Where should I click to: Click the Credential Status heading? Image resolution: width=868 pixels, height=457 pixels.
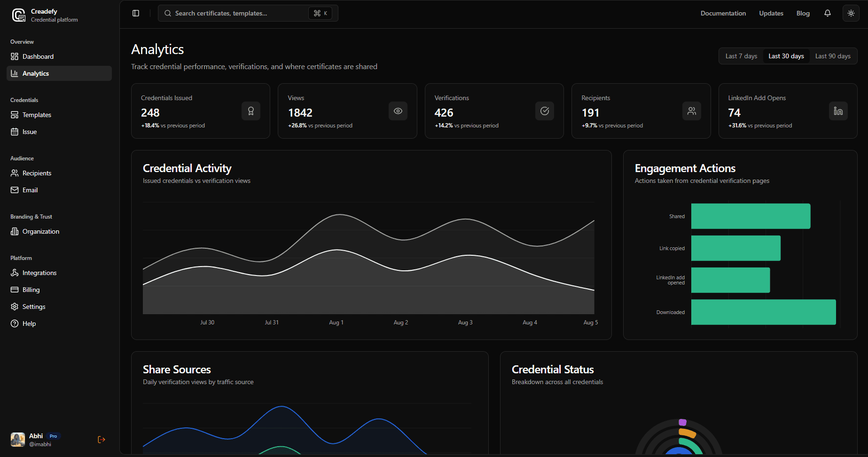coord(553,370)
